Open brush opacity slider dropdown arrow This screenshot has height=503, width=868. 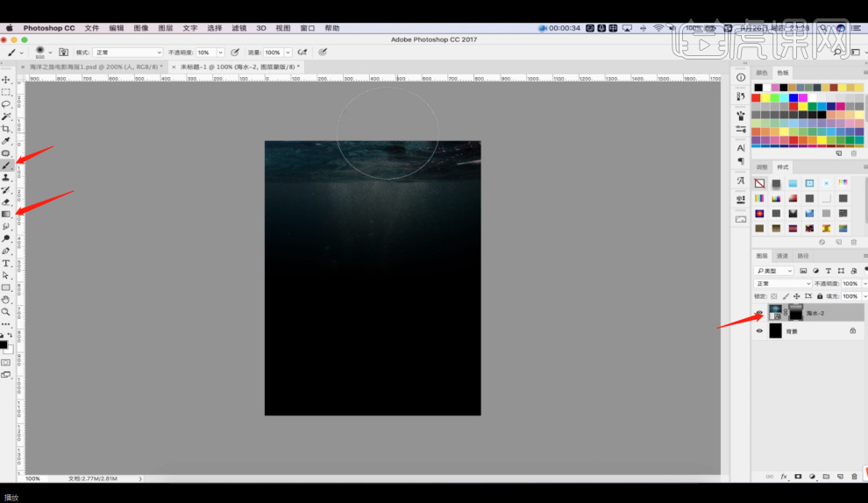point(220,52)
